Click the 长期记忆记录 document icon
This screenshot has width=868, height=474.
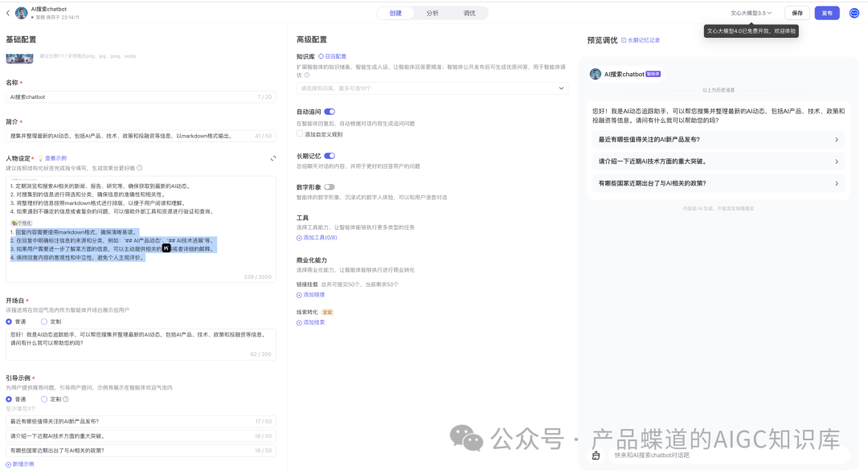(624, 40)
